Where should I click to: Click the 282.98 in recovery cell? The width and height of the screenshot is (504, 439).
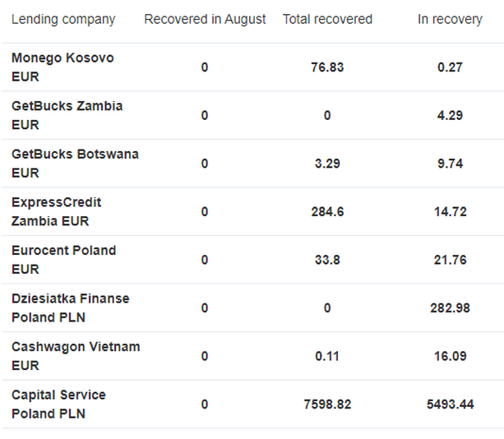pyautogui.click(x=450, y=308)
